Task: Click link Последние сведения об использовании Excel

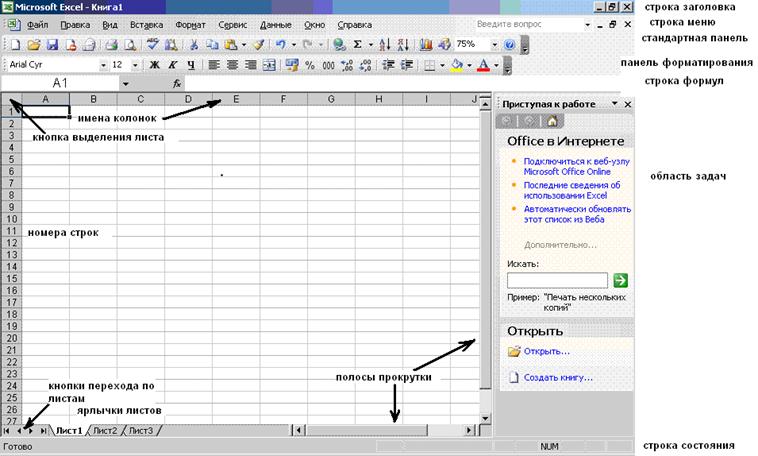Action: click(572, 190)
